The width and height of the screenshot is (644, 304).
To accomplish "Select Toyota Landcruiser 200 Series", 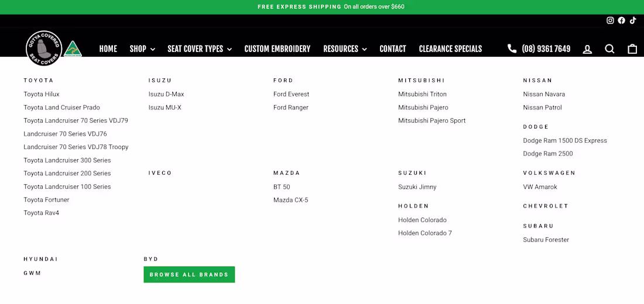I will coord(67,173).
